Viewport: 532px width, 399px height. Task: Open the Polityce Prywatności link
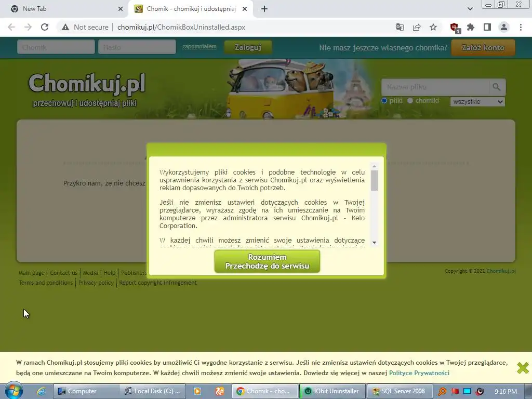[419, 373]
